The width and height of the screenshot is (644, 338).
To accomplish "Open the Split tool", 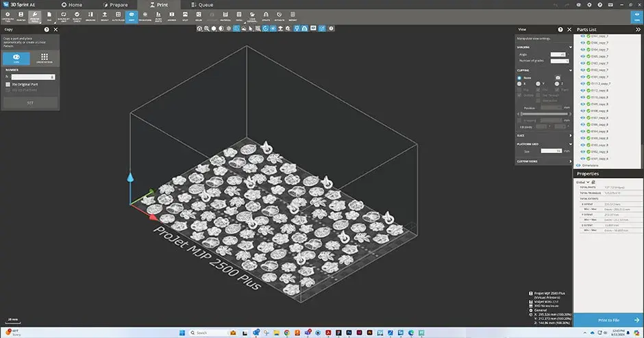I will pos(185,16).
